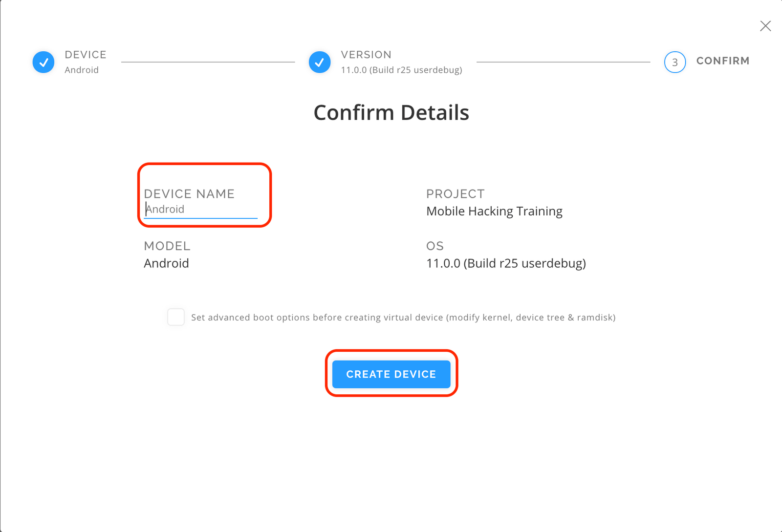The image size is (782, 532).
Task: Click the X to close the dialog
Action: click(x=765, y=26)
